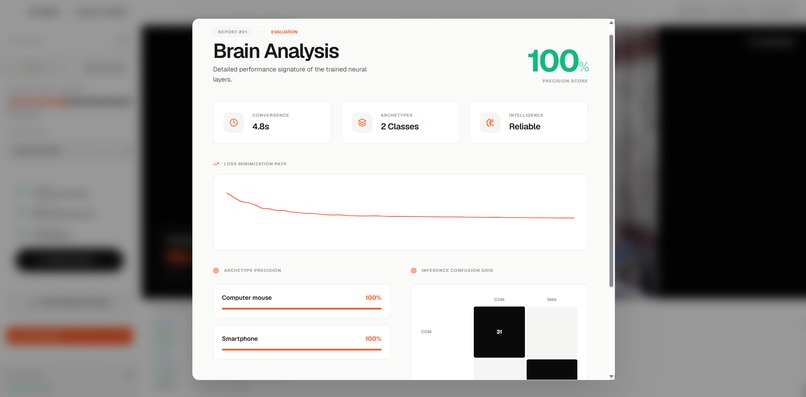Click the Smartphone label
Screen dimensions: 806x397
click(240, 339)
